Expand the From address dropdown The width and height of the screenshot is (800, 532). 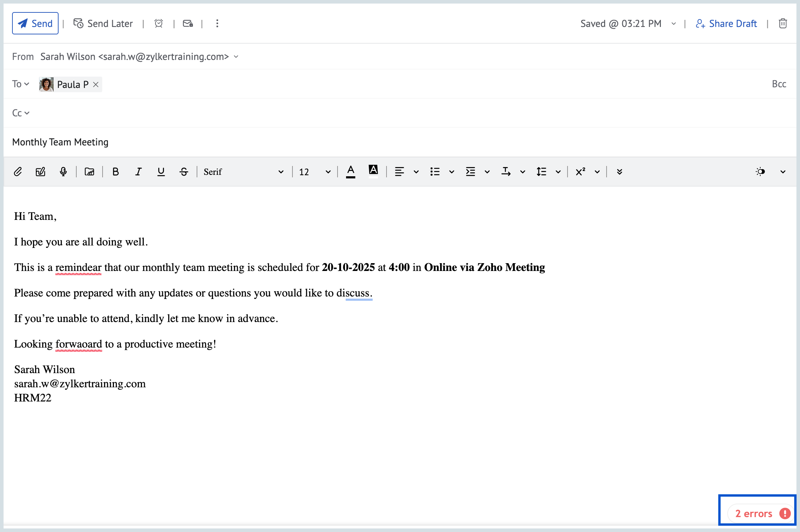pos(236,57)
